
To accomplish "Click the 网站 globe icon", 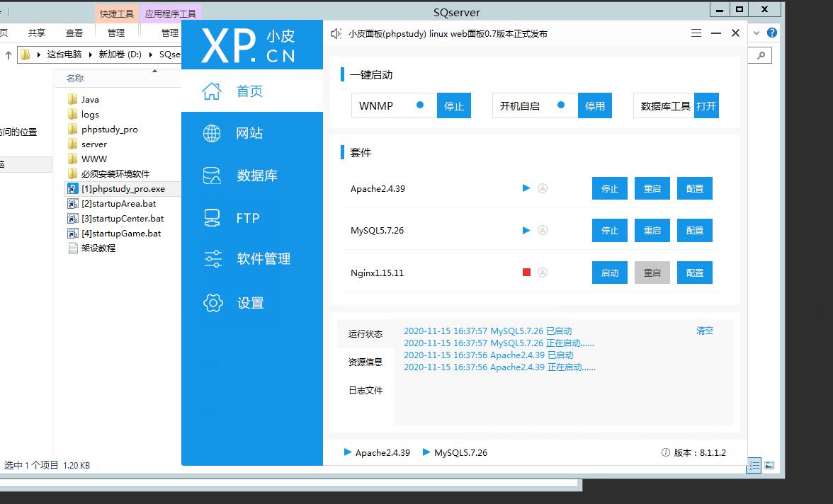I will 212,133.
